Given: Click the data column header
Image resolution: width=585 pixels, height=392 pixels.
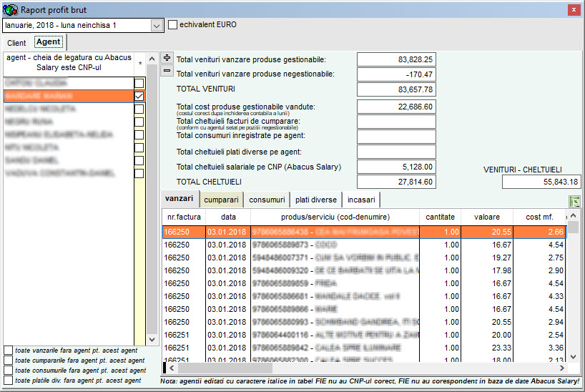Looking at the screenshot, I should click(228, 217).
